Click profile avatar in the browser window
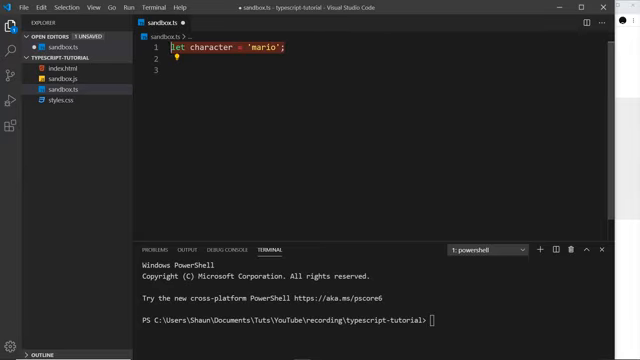Viewport: 640px width, 360px height. 622,20
